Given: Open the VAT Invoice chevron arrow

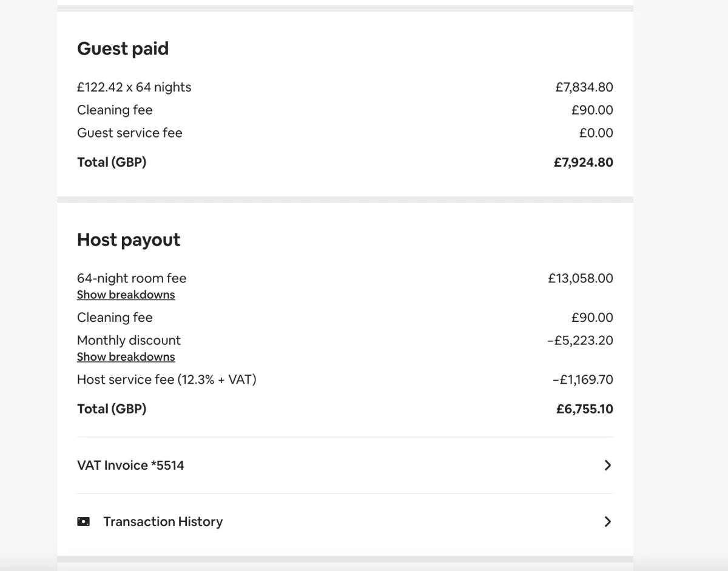Looking at the screenshot, I should tap(608, 466).
